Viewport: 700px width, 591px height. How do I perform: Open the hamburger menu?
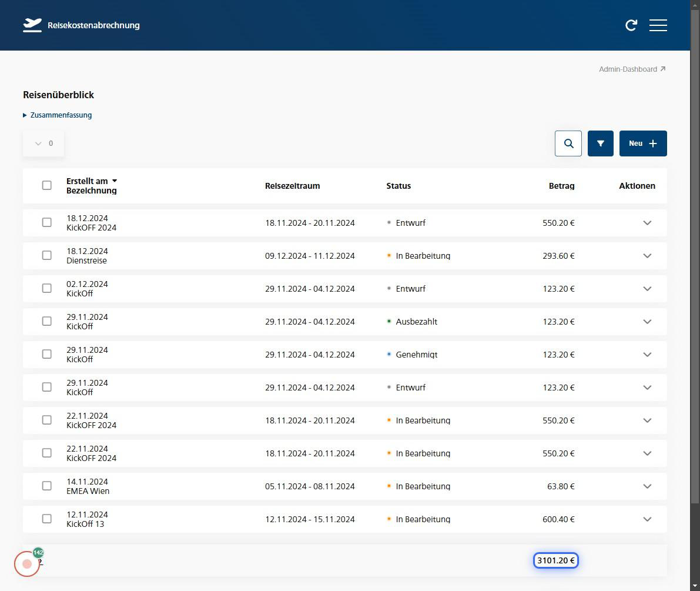[658, 25]
